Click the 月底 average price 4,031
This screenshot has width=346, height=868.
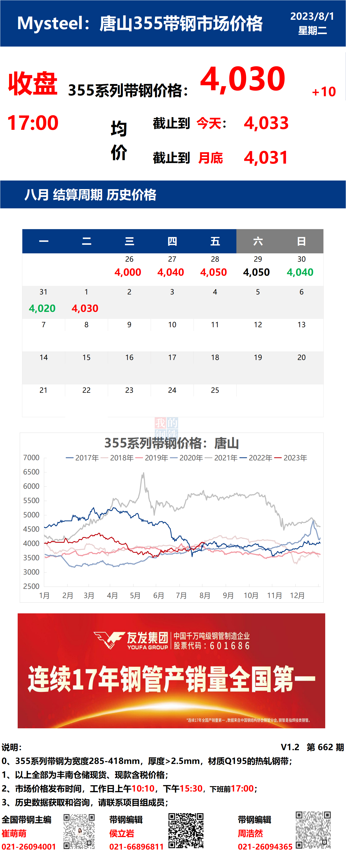pos(266,158)
